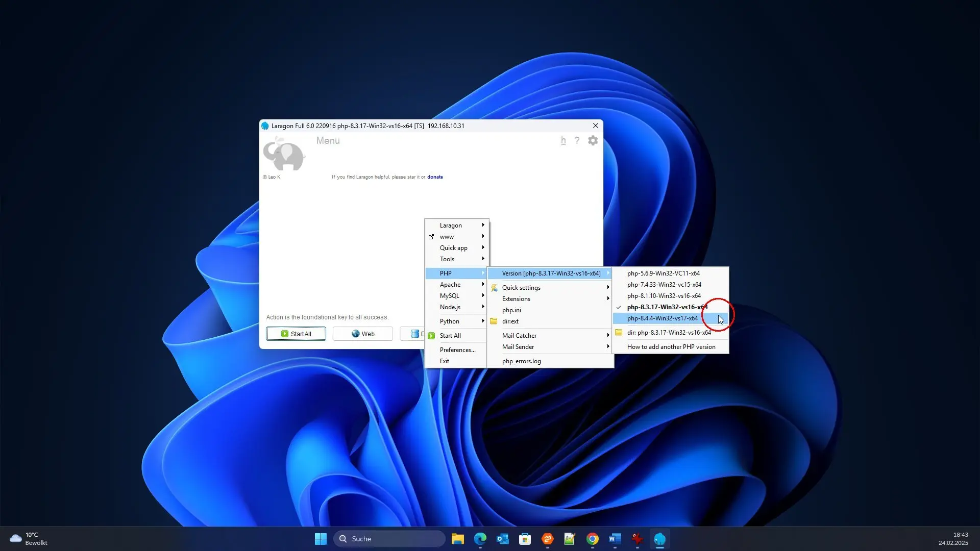Switch to php-7.4.33-Win32-vc15-x64
The width and height of the screenshot is (980, 551).
pos(670,285)
